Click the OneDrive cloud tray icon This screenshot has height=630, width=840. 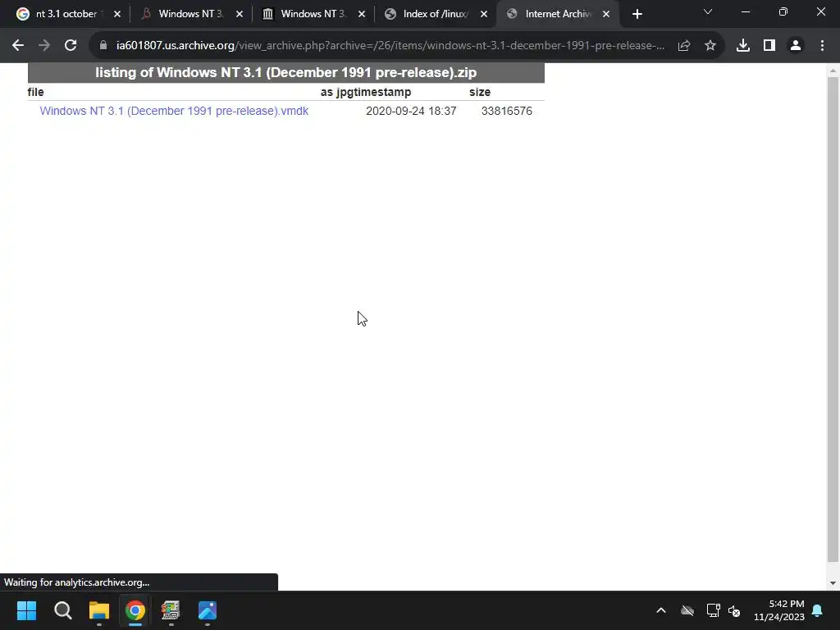point(687,610)
